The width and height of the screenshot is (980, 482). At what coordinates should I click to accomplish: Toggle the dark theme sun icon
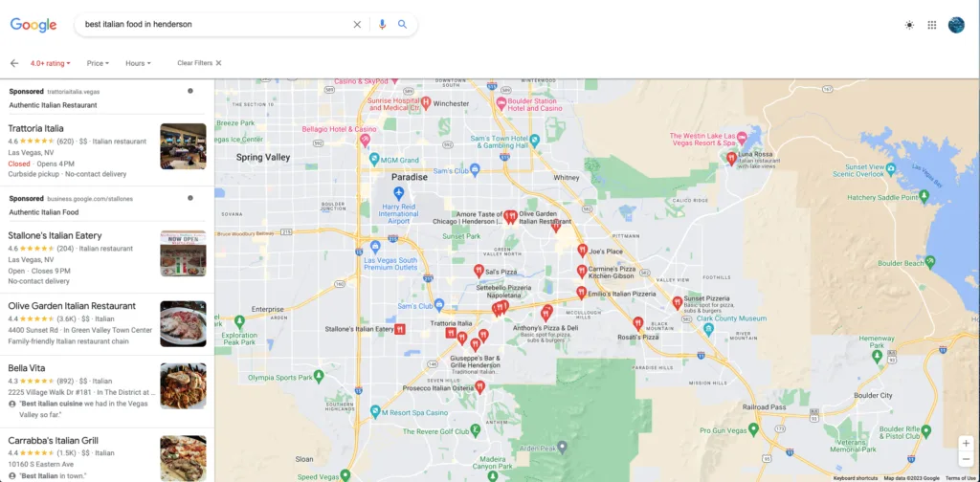[x=909, y=25]
